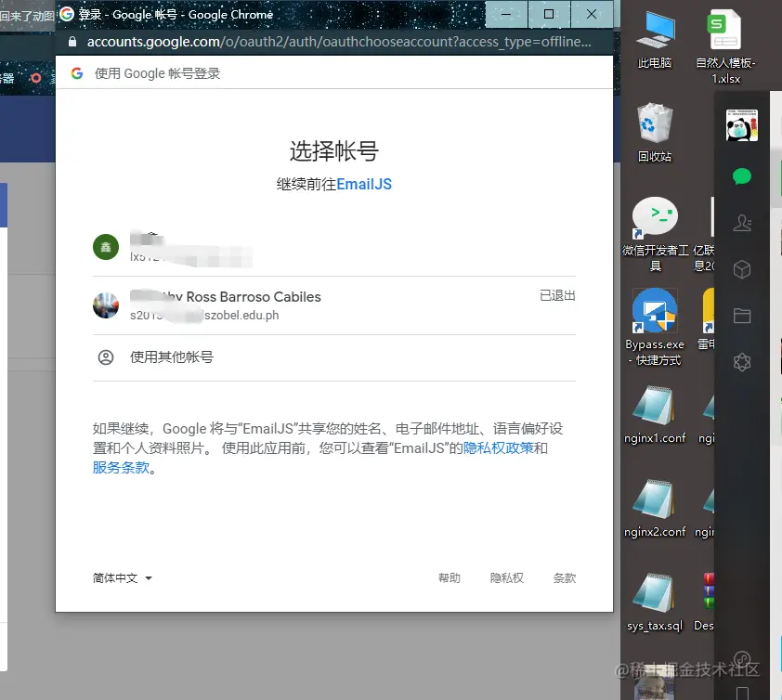
Task: Launch Bypass.exe shortcut on desktop
Action: tap(655, 327)
